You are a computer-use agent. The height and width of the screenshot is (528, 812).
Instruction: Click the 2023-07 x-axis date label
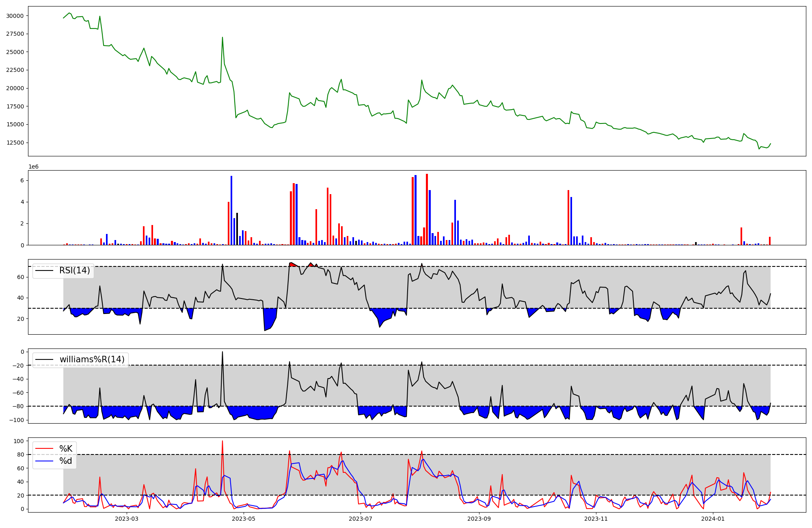(361, 519)
